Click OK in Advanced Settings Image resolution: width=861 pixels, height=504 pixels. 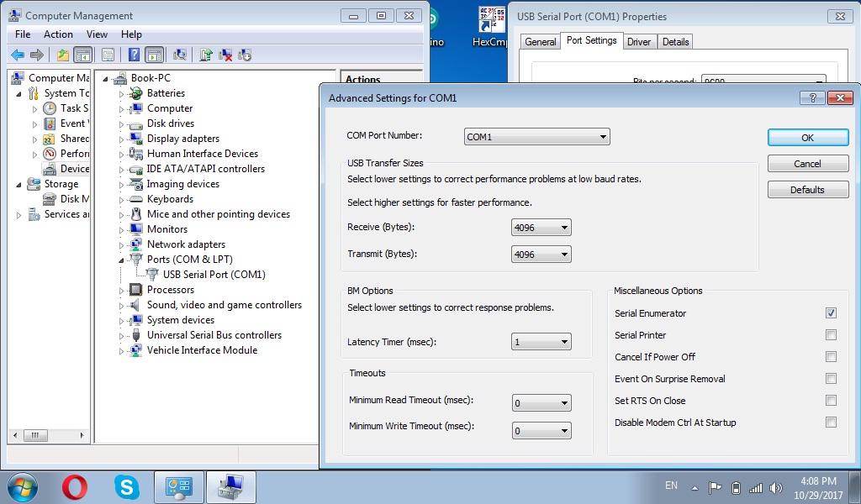pyautogui.click(x=808, y=138)
